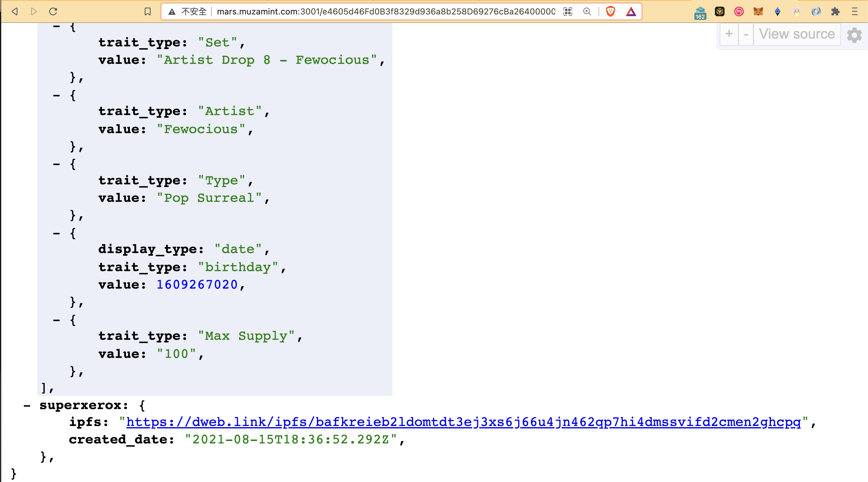
Task: Open the Brave Shields lion icon
Action: pos(610,12)
